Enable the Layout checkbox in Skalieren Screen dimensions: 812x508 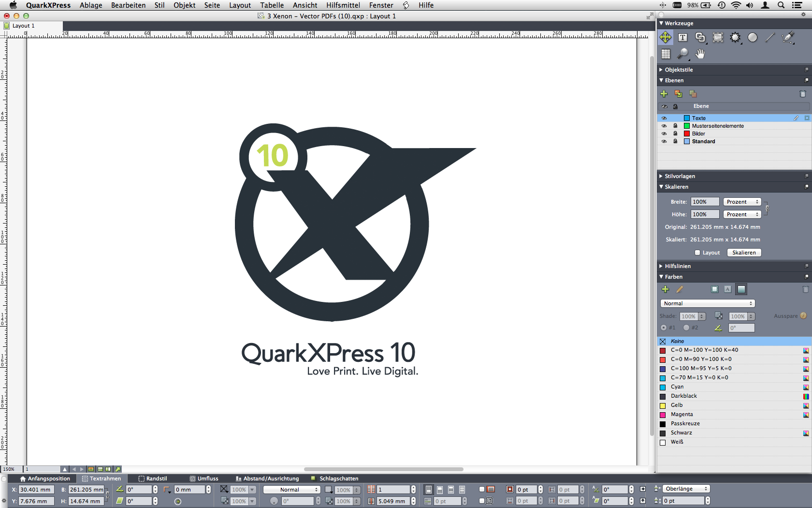point(697,252)
